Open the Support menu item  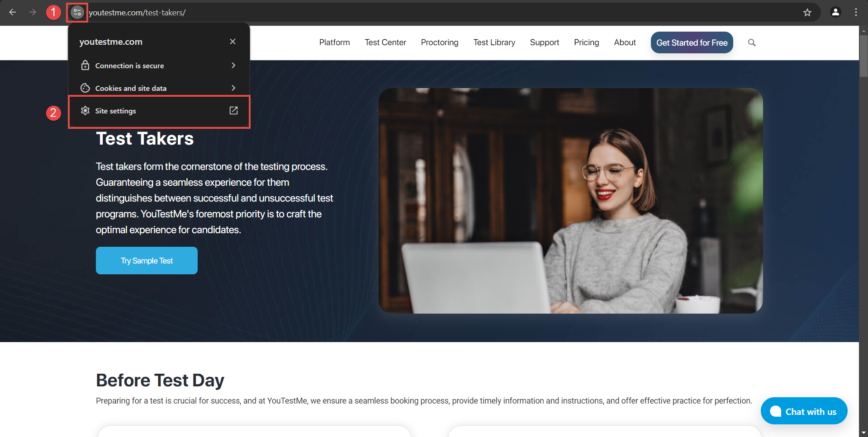click(x=545, y=42)
